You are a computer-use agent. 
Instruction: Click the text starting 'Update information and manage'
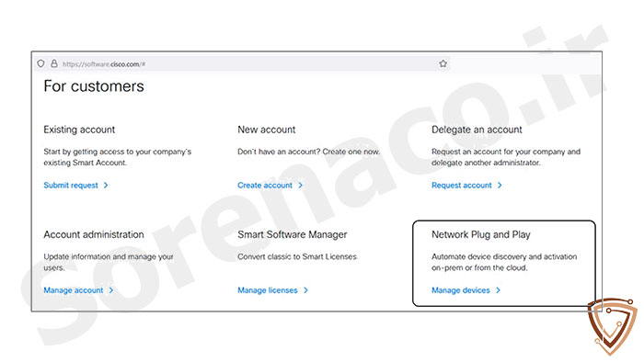click(x=109, y=262)
